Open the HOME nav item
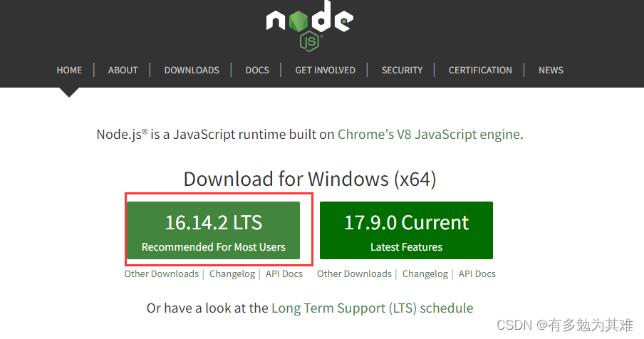644x339 pixels. point(69,71)
